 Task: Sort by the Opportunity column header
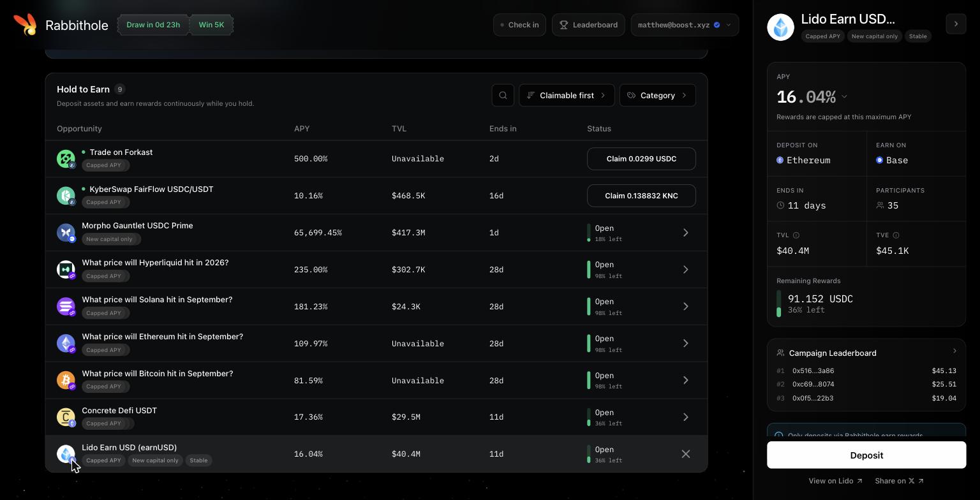[79, 129]
